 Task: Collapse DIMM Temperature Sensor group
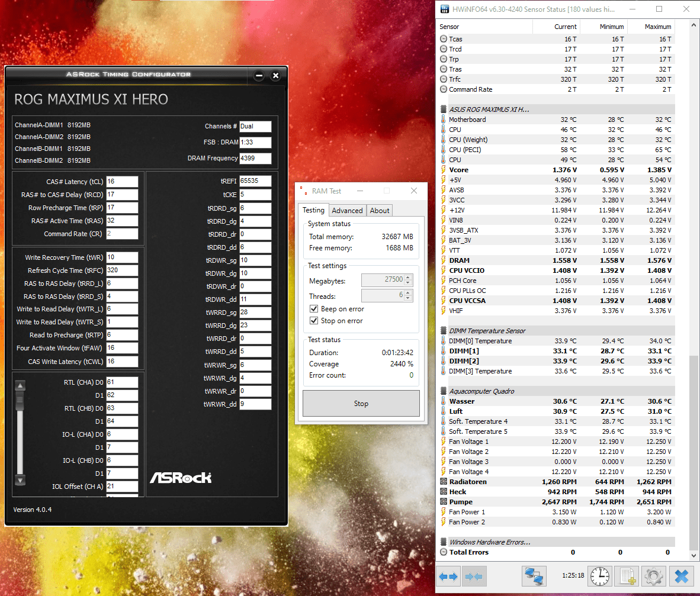(444, 331)
